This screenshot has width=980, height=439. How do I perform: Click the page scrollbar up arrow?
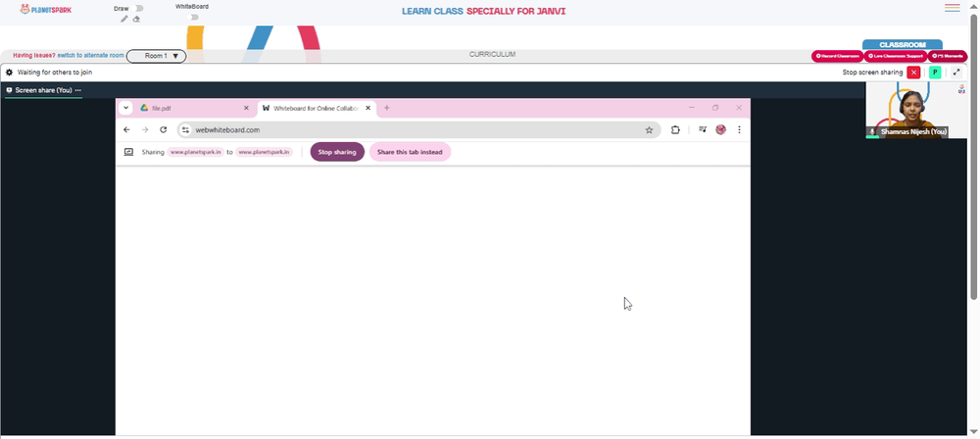[974, 6]
